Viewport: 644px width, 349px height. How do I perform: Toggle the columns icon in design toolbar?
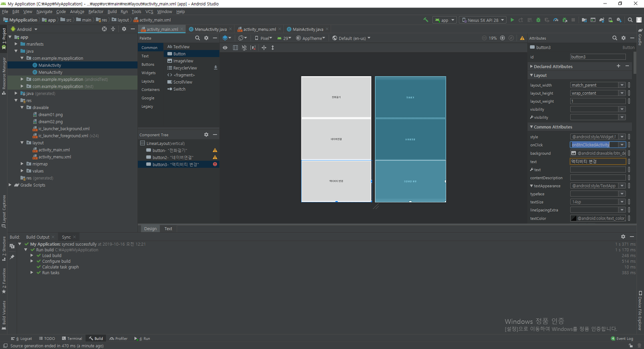tap(235, 47)
